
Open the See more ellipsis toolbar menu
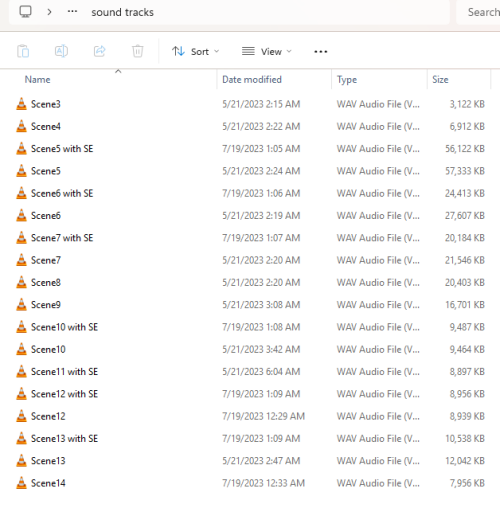[321, 52]
